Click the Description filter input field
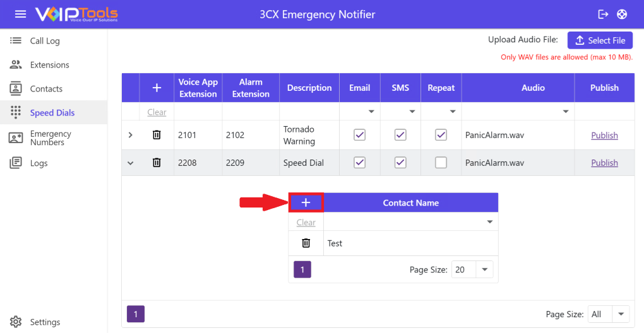This screenshot has width=644, height=333. [309, 112]
